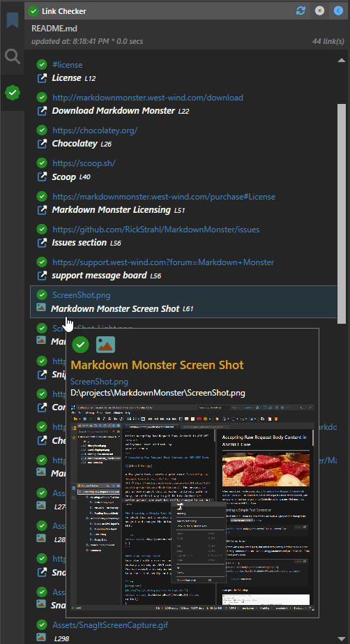Close the Link Checker with the X button
Screen dimensions: 350x644
coord(319,10)
